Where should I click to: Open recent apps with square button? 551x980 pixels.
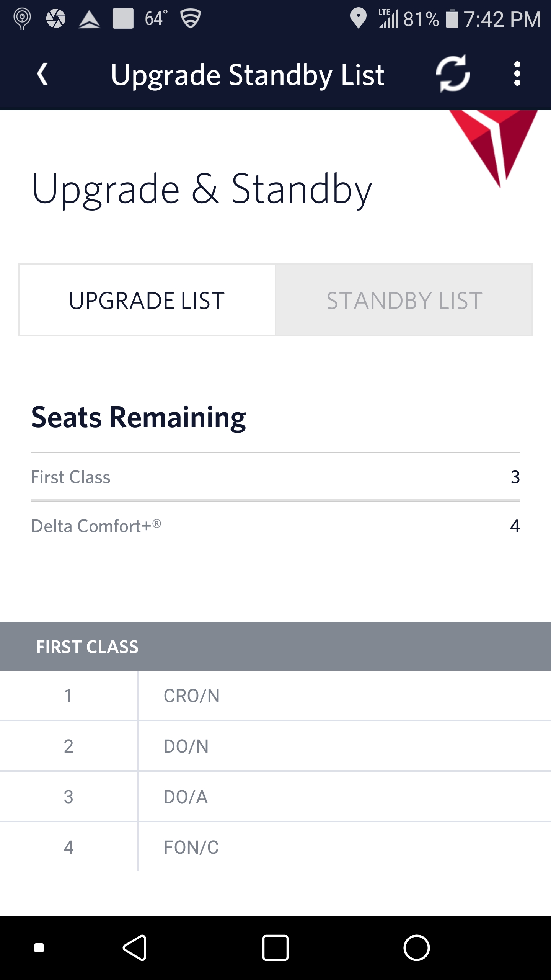click(x=275, y=948)
